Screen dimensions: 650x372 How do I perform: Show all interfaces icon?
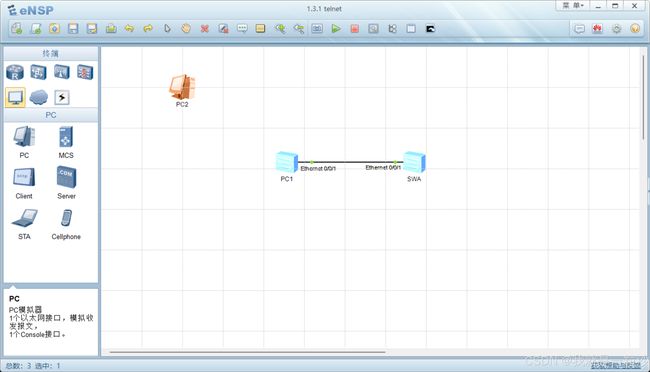click(x=392, y=28)
